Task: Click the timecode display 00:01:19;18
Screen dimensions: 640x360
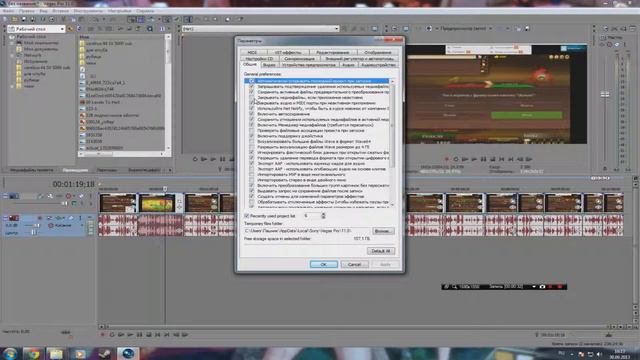Action: coord(73,184)
